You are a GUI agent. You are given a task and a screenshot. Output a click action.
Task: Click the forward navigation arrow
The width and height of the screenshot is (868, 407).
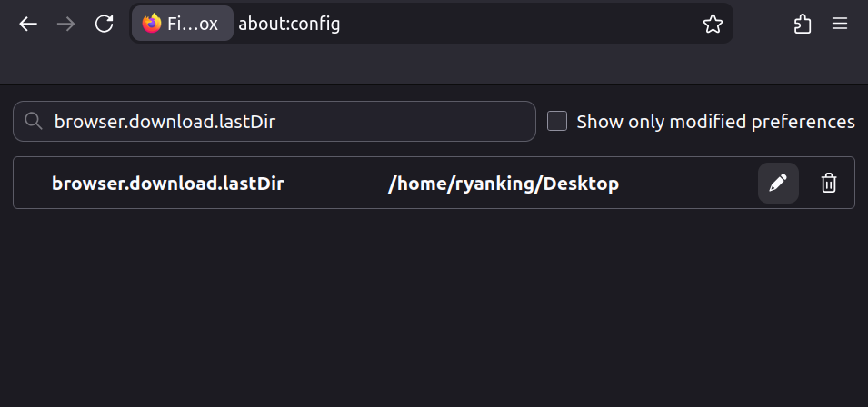pos(65,25)
